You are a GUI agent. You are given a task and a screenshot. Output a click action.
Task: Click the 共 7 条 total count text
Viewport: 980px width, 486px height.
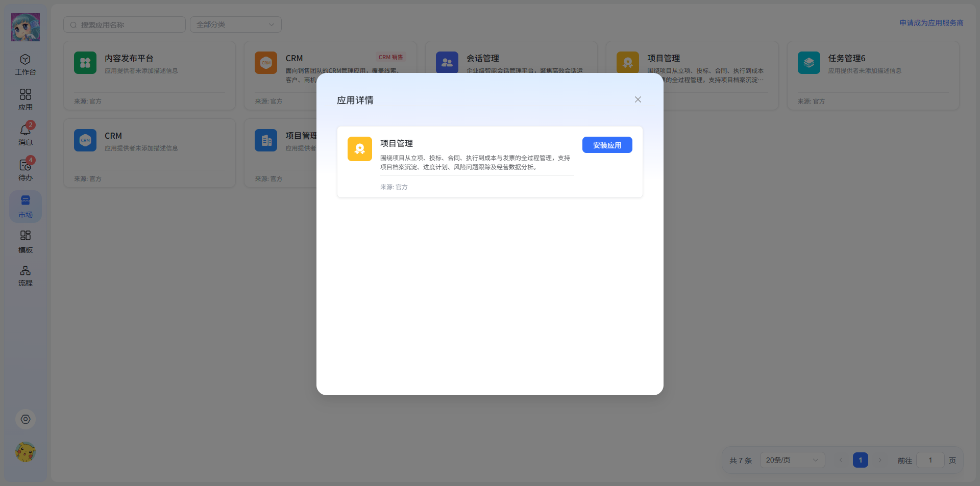click(741, 461)
